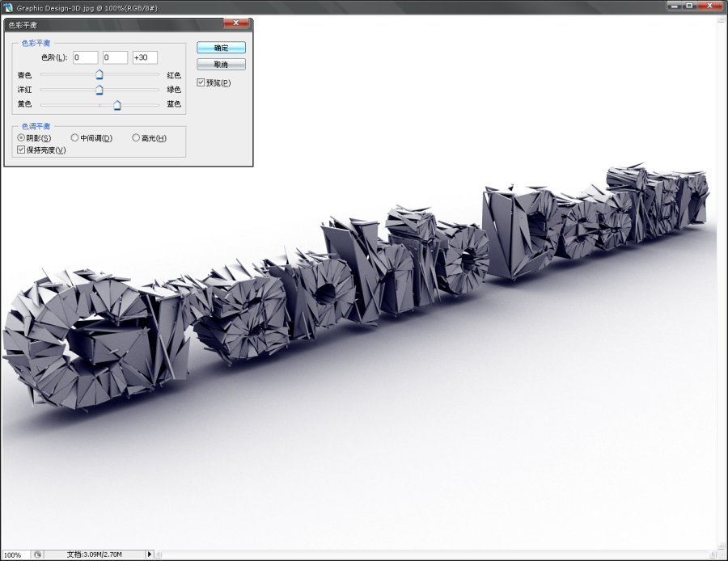This screenshot has width=728, height=561.
Task: Click the horizontal scrollbar left arrow
Action: click(160, 555)
